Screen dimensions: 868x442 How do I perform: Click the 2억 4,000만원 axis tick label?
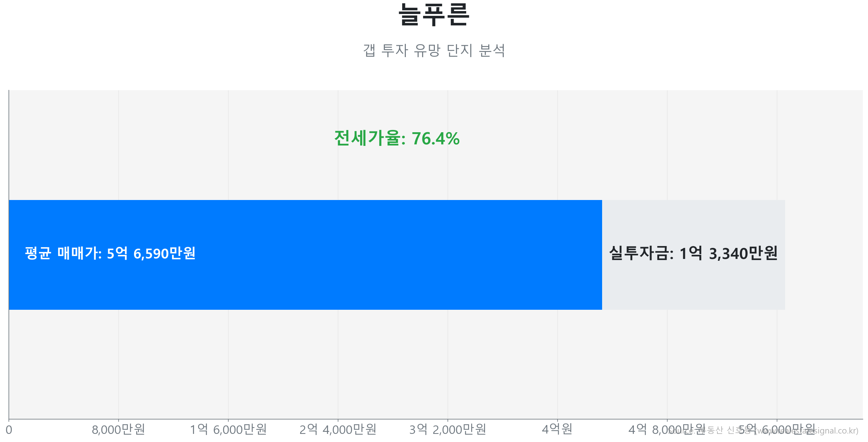[x=338, y=429]
